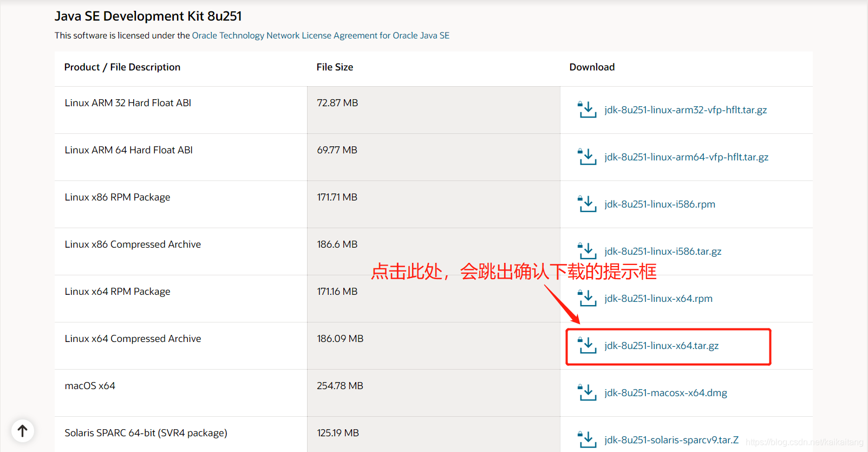Click the 'Download' column header
The image size is (868, 452).
592,67
